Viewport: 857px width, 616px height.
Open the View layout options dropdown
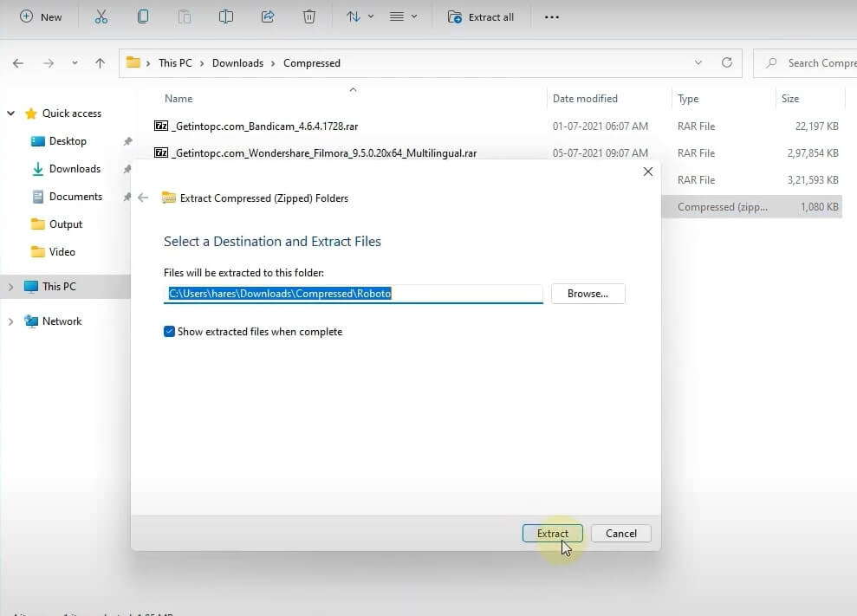pyautogui.click(x=403, y=16)
